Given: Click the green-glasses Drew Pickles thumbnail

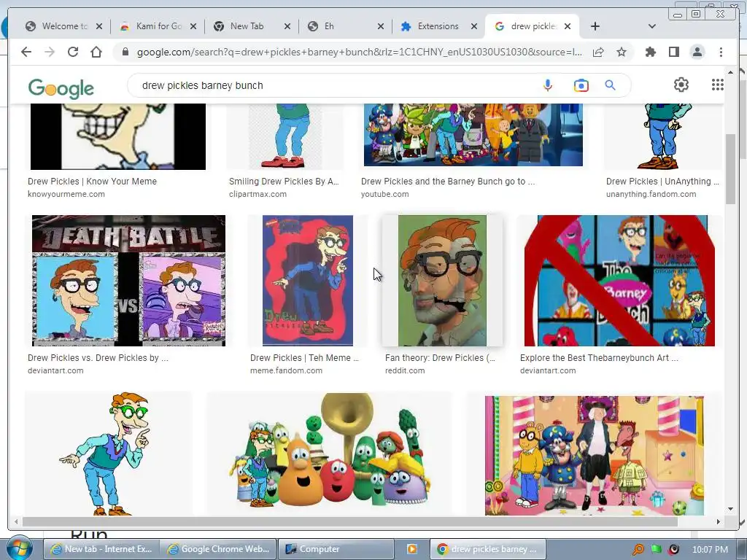Looking at the screenshot, I should pos(109,454).
